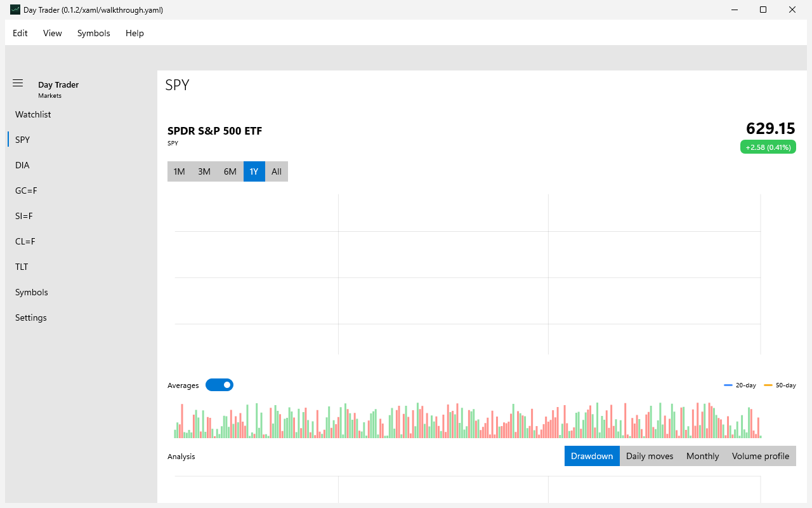
Task: Click the Day Trader sidebar title
Action: pyautogui.click(x=58, y=84)
